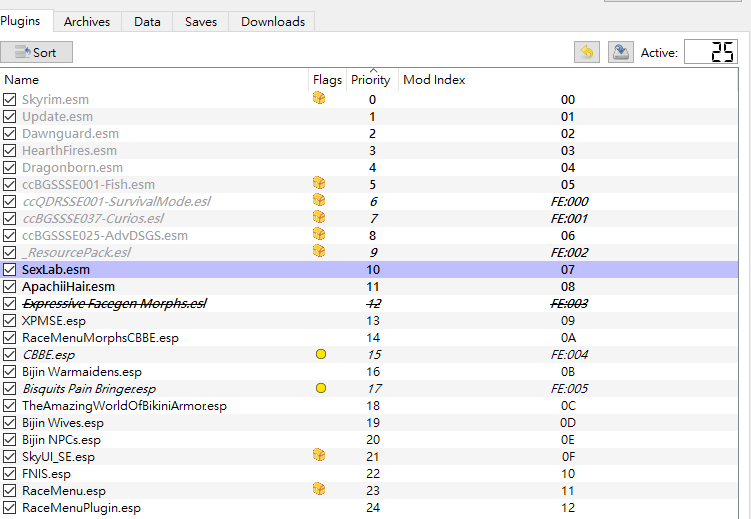The width and height of the screenshot is (751, 519).
Task: Click the flag icon for _ResourcePack.esl
Action: click(x=319, y=251)
